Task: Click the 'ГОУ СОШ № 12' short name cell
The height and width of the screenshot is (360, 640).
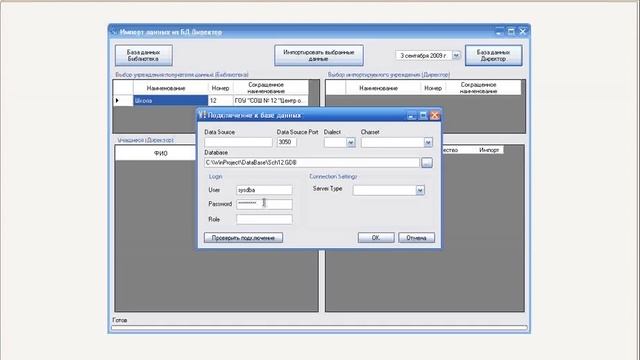Action: (270, 100)
